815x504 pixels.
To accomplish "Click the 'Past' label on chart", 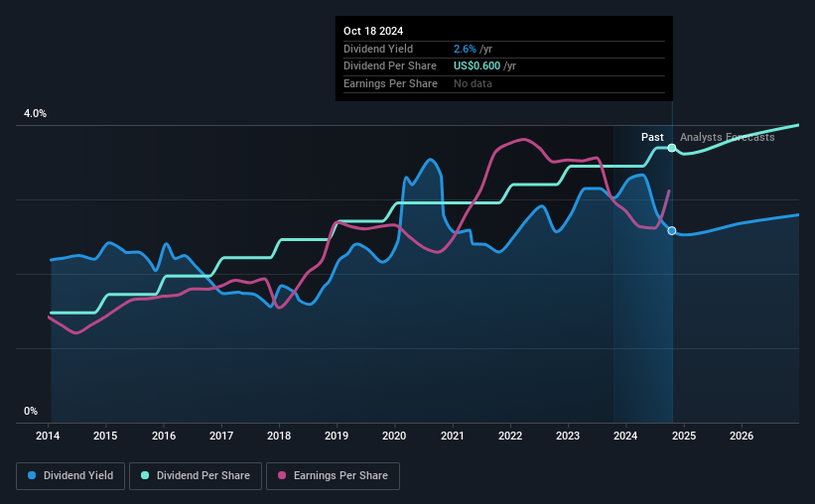I will click(652, 137).
